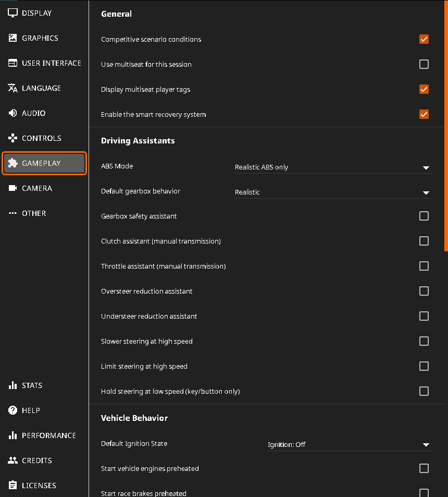Click the Controls gamepad icon
Image resolution: width=448 pixels, height=497 pixels.
[13, 138]
